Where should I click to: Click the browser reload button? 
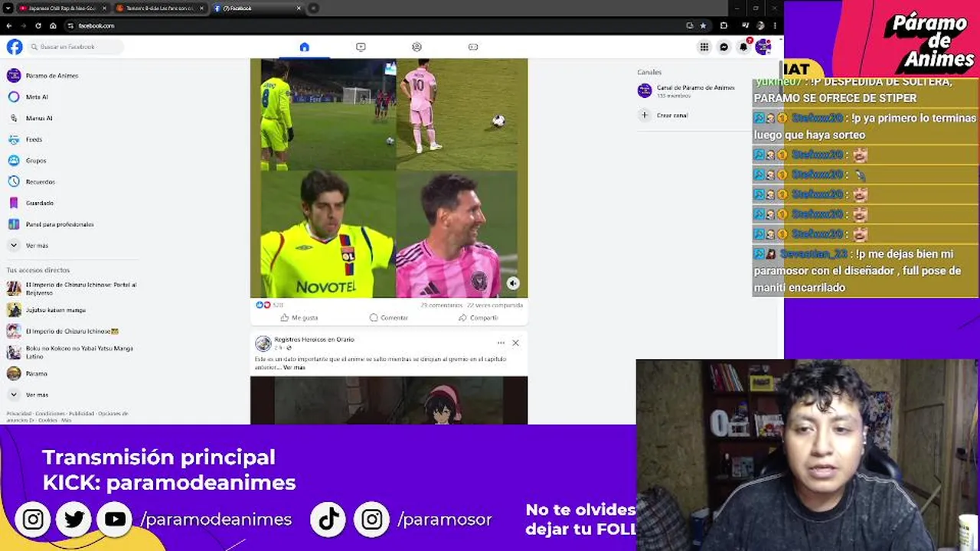38,25
